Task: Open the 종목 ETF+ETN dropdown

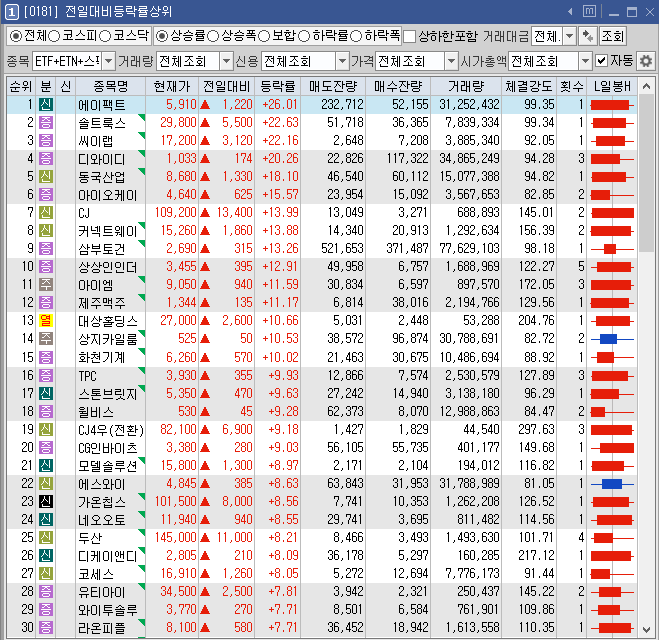Action: (x=108, y=61)
